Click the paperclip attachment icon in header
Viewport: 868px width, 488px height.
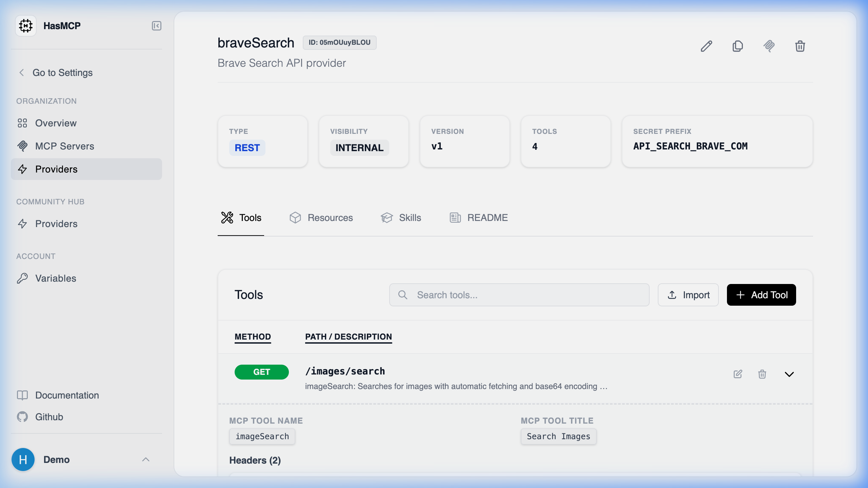pos(769,46)
